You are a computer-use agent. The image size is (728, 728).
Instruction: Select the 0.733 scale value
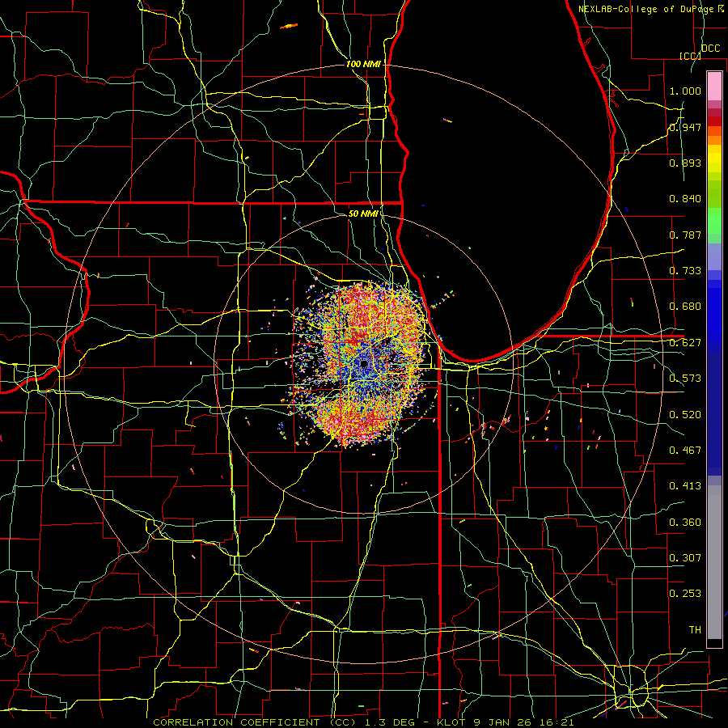point(685,271)
